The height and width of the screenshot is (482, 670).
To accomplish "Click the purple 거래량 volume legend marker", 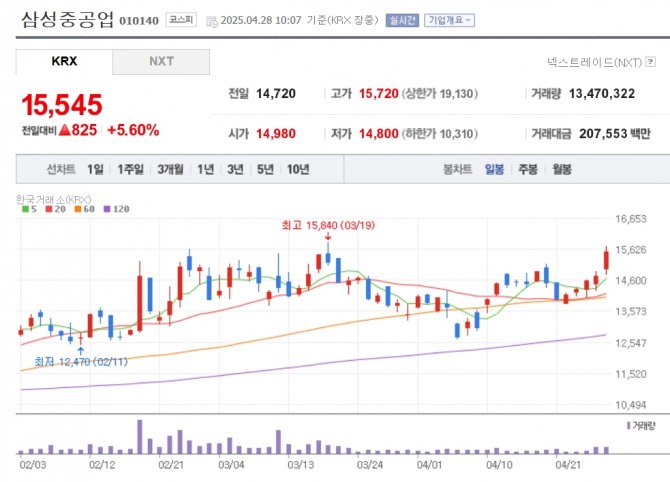I will click(629, 426).
